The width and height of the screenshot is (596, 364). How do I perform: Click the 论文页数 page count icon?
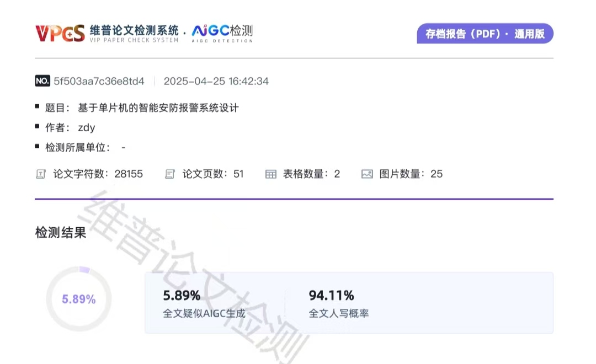coord(169,174)
